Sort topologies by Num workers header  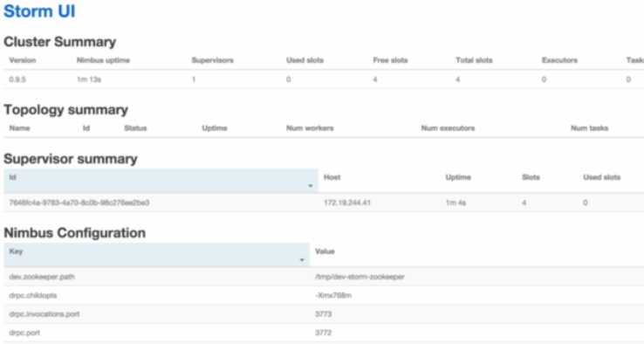click(310, 127)
